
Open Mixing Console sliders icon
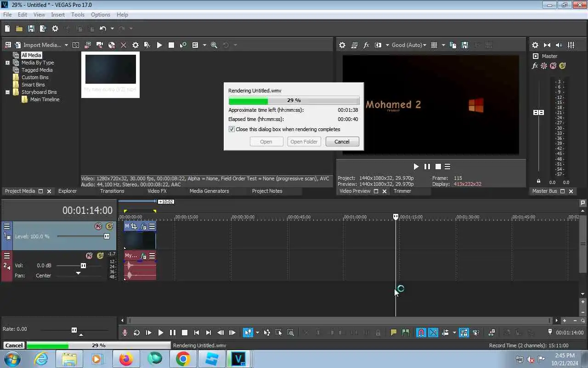571,45
